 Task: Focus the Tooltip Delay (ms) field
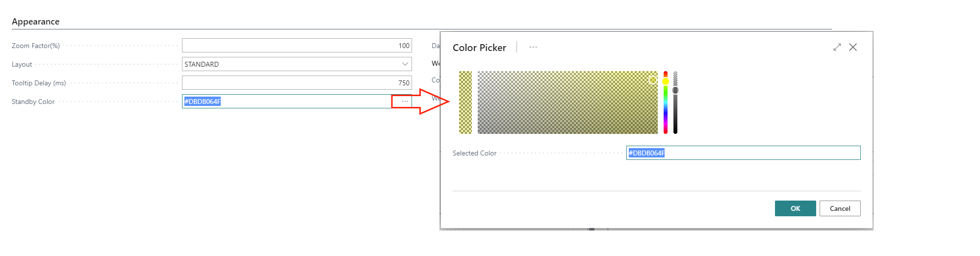pyautogui.click(x=296, y=83)
